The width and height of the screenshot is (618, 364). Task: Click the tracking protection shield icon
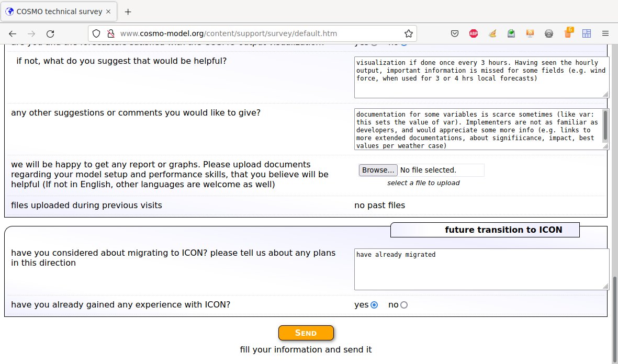click(x=96, y=33)
